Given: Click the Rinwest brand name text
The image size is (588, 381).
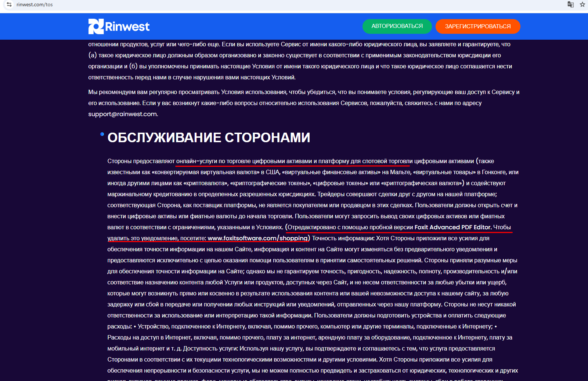Looking at the screenshot, I should [127, 26].
